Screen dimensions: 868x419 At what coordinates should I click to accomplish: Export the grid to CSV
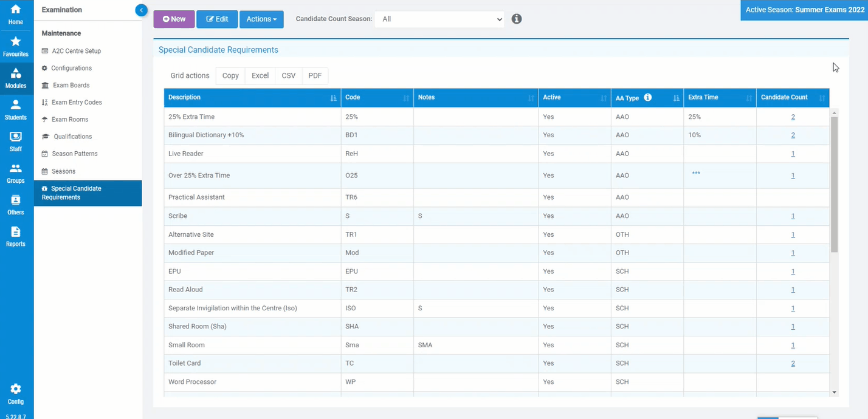click(x=289, y=76)
